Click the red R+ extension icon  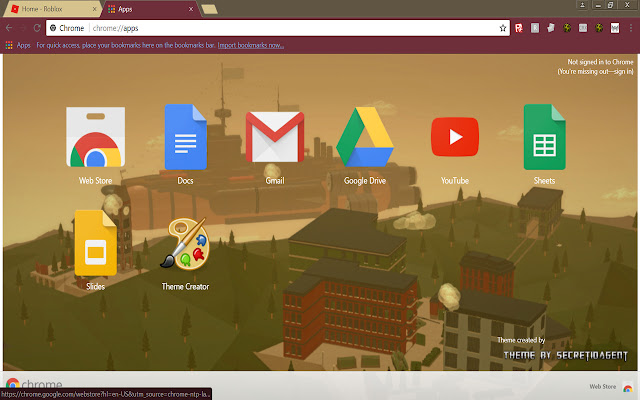(519, 28)
